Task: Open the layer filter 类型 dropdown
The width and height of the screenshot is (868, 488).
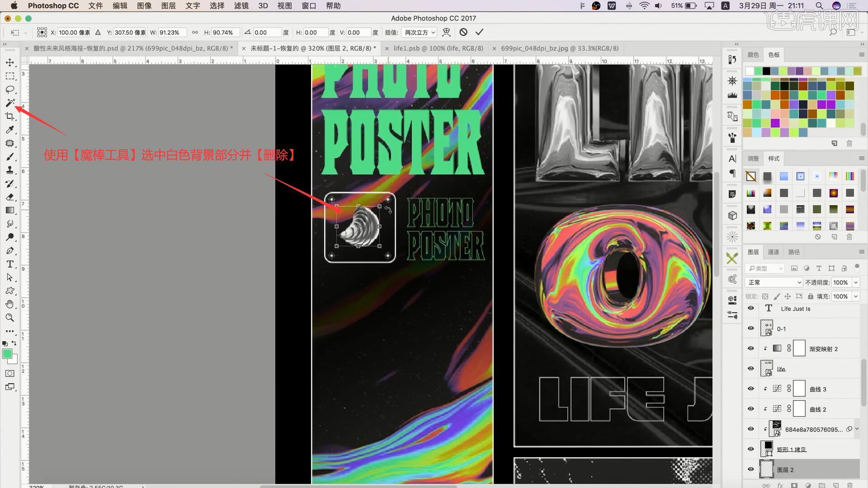Action: coord(764,268)
